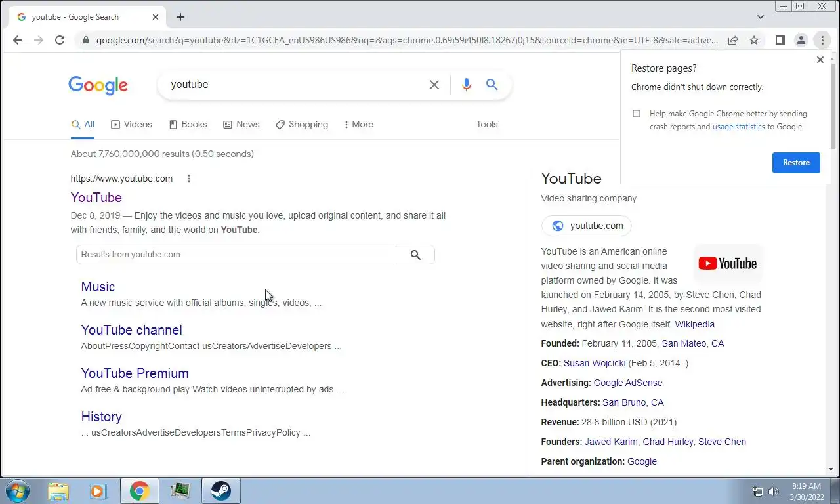Click San Bruno, CA link
This screenshot has width=840, height=504.
633,402
